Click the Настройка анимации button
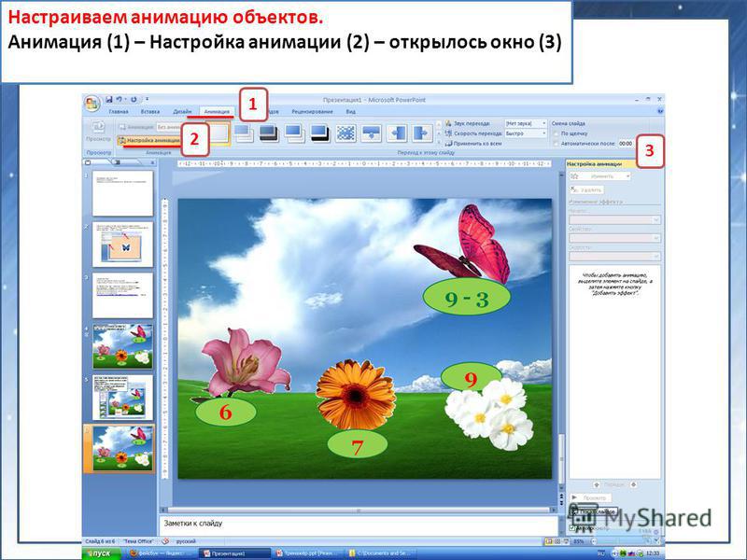This screenshot has height=560, width=747. [149, 141]
